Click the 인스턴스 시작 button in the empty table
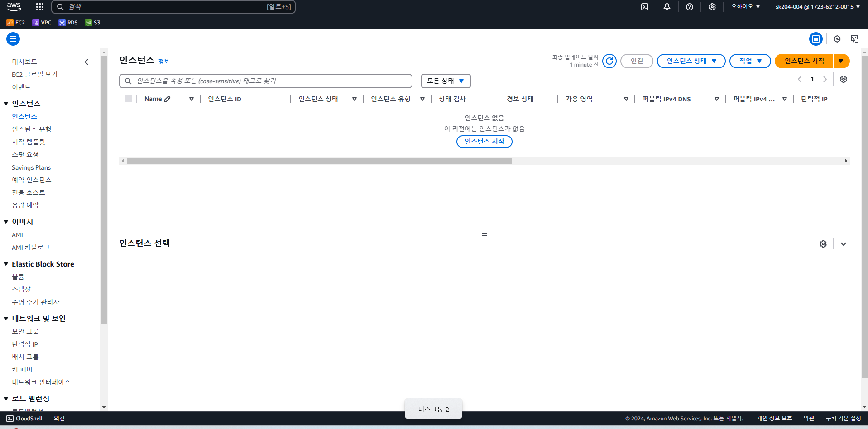Image resolution: width=868 pixels, height=429 pixels. point(484,142)
